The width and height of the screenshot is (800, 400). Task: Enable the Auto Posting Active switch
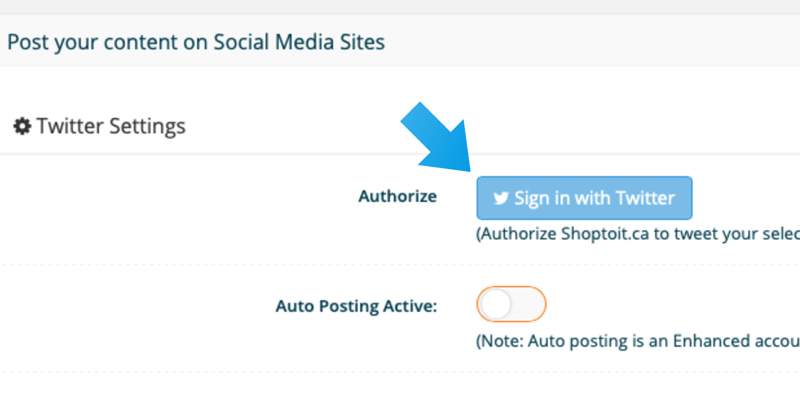511,304
